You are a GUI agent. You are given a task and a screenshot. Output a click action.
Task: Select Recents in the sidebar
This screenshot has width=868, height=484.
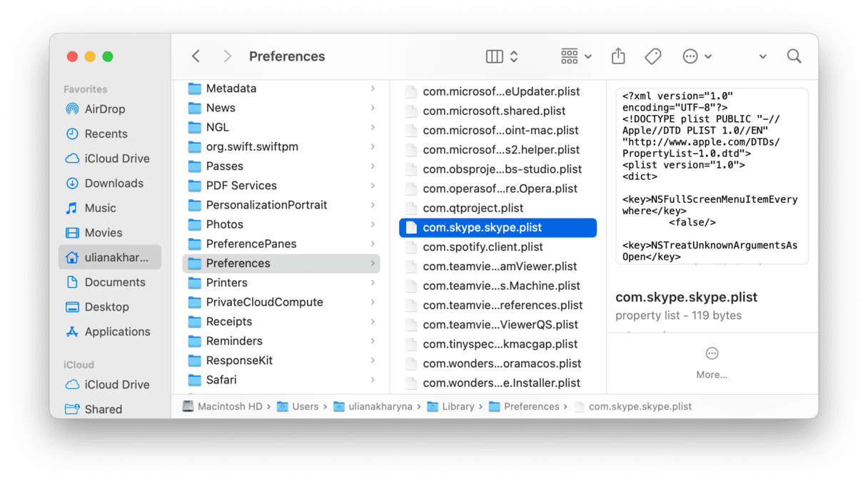[106, 133]
